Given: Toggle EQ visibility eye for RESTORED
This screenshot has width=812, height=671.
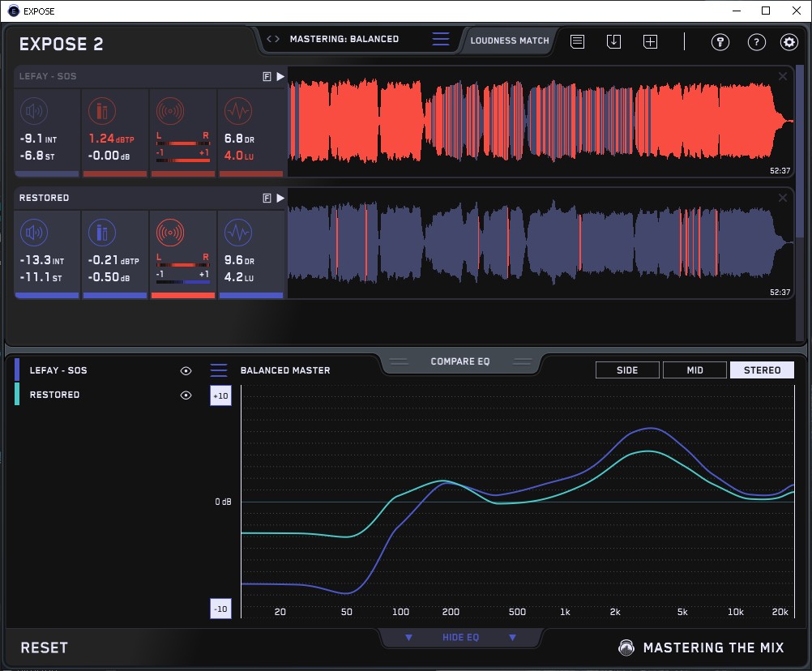Looking at the screenshot, I should (186, 395).
